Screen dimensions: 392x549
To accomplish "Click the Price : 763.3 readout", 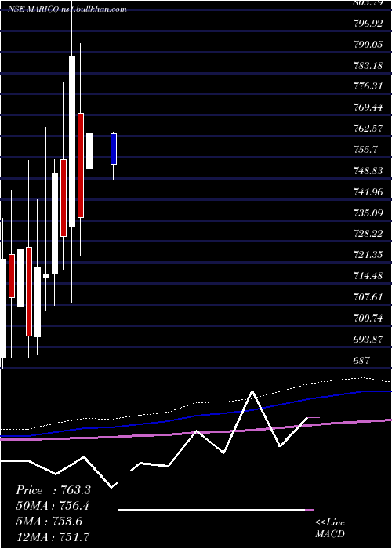I will pyautogui.click(x=53, y=490).
